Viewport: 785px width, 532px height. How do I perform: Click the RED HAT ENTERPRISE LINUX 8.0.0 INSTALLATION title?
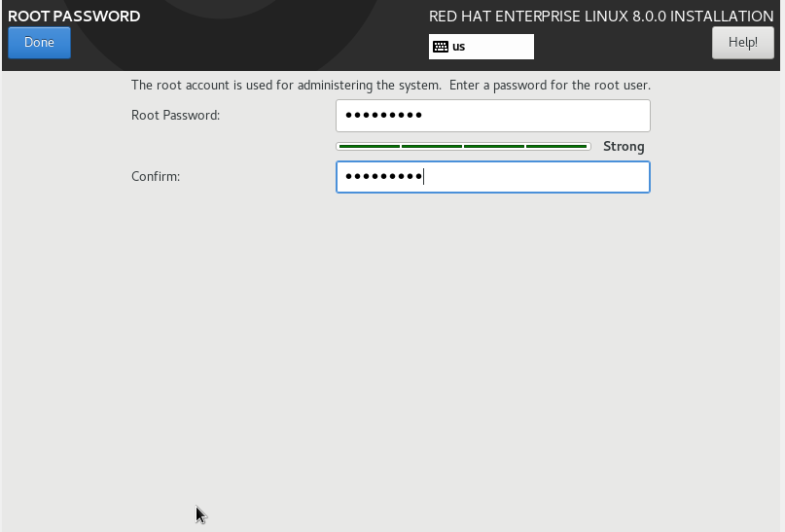click(x=601, y=16)
